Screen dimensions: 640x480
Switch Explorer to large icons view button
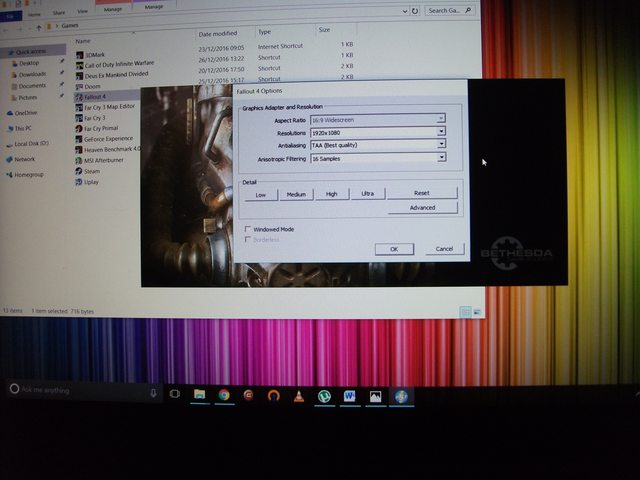tap(477, 313)
